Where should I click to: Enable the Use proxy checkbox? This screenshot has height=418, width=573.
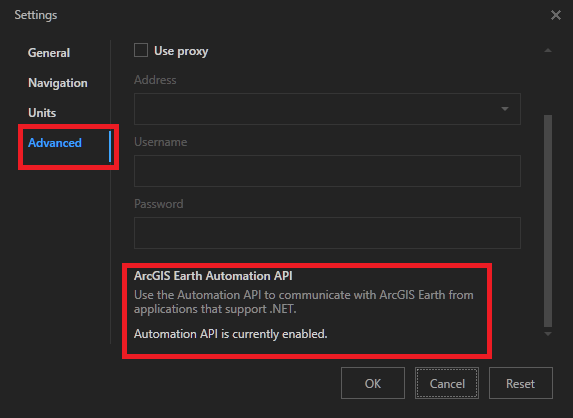coord(141,50)
